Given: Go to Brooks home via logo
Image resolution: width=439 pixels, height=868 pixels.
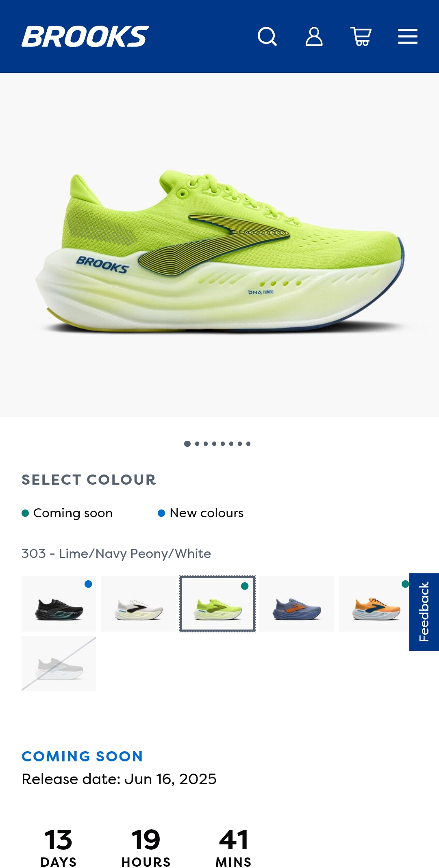Looking at the screenshot, I should (85, 37).
